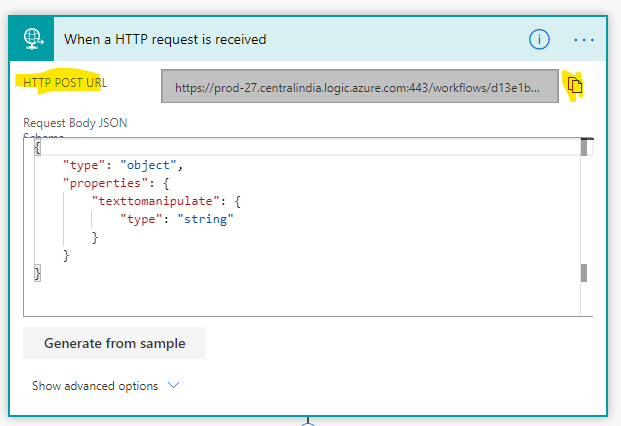Expand the chevron beside Show advanced options
Image resolution: width=621 pixels, height=426 pixels.
point(174,385)
